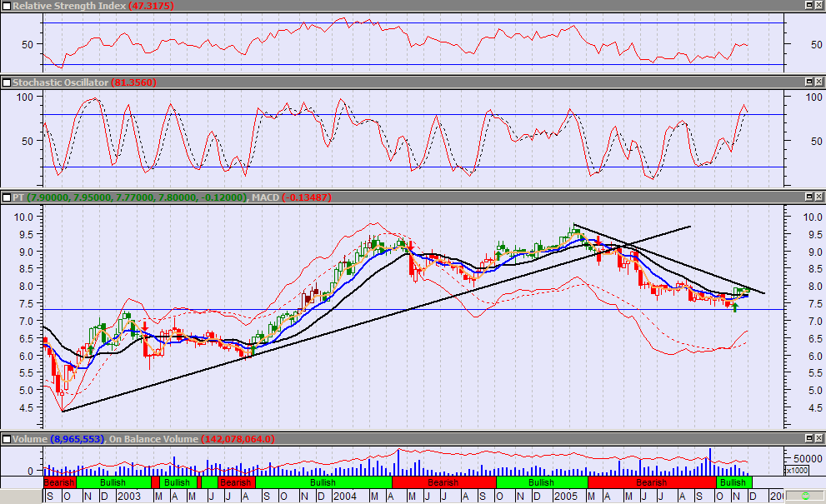The image size is (826, 504).
Task: Maximize the Relative Strength Index panel
Action: pos(808,6)
